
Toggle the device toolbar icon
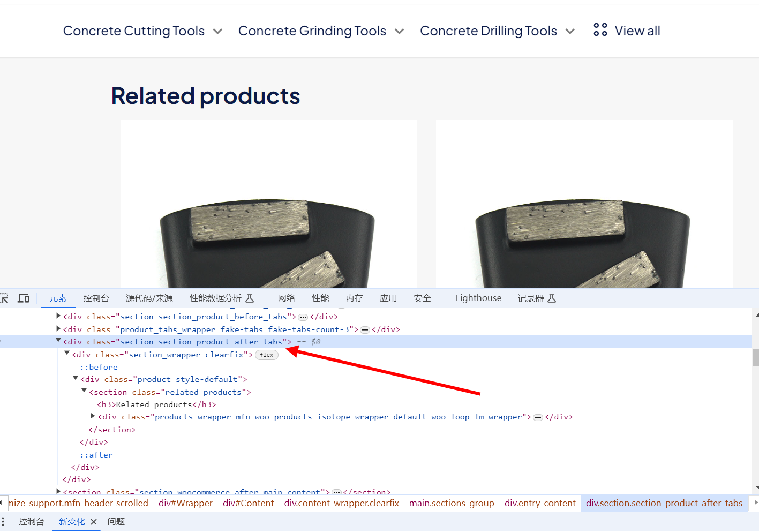point(24,298)
